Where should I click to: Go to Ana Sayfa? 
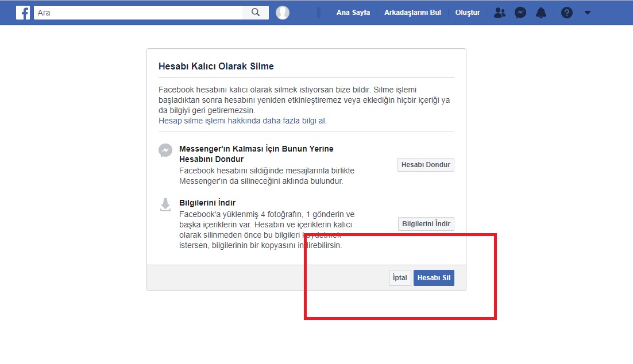pos(353,13)
